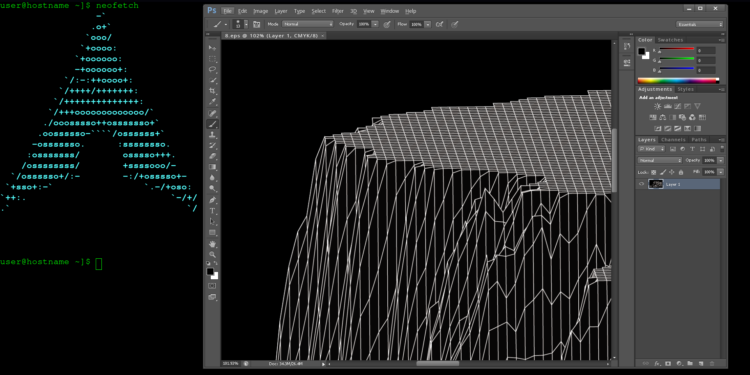Screen dimensions: 750x375
Task: Select the Lasso tool
Action: pos(212,69)
